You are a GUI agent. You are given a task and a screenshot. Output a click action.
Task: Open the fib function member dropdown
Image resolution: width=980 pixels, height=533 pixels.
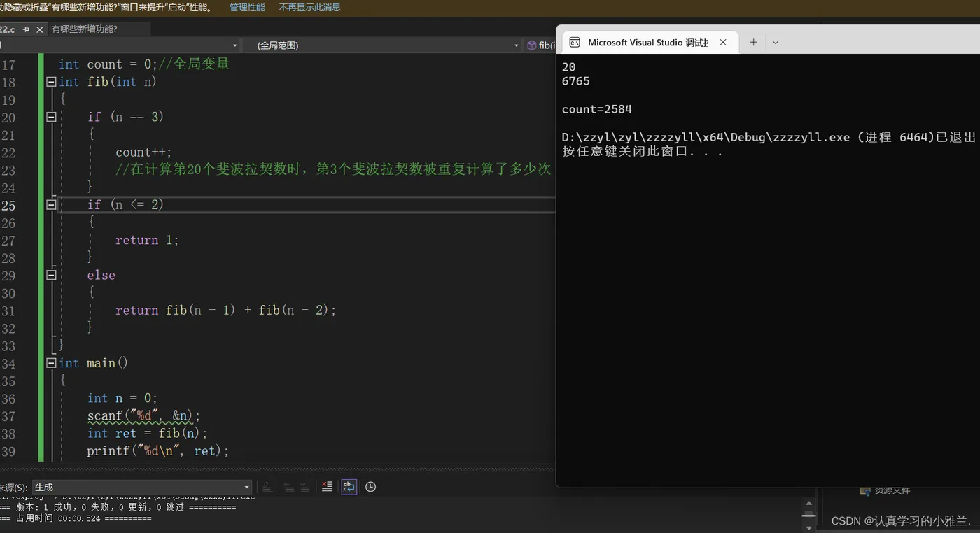541,45
